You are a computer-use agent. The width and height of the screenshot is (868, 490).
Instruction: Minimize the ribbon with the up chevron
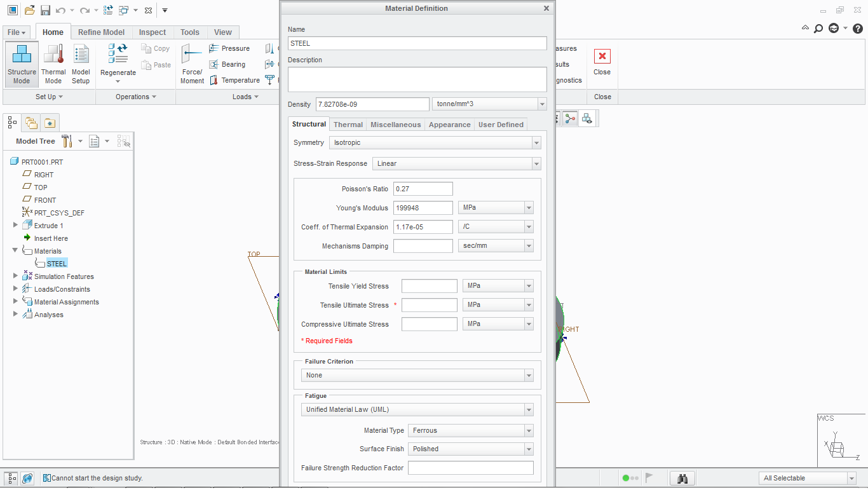click(806, 28)
